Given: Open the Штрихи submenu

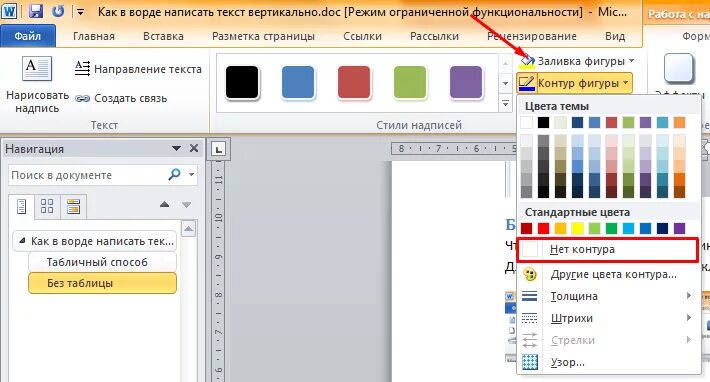Looking at the screenshot, I should point(608,318).
